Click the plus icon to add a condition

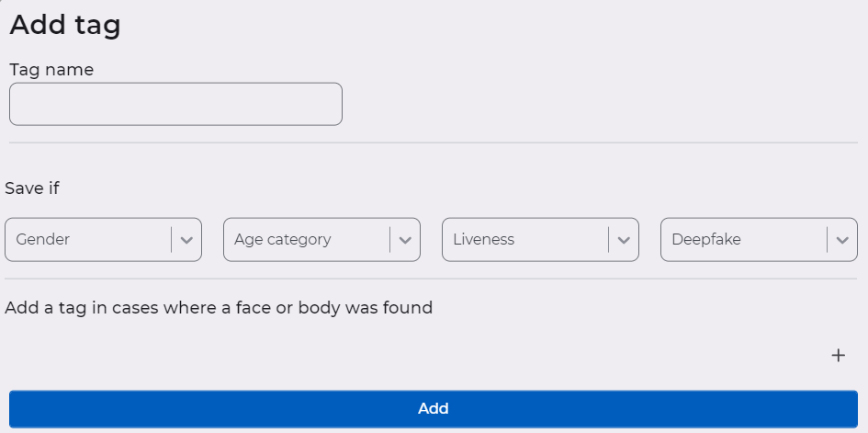838,356
